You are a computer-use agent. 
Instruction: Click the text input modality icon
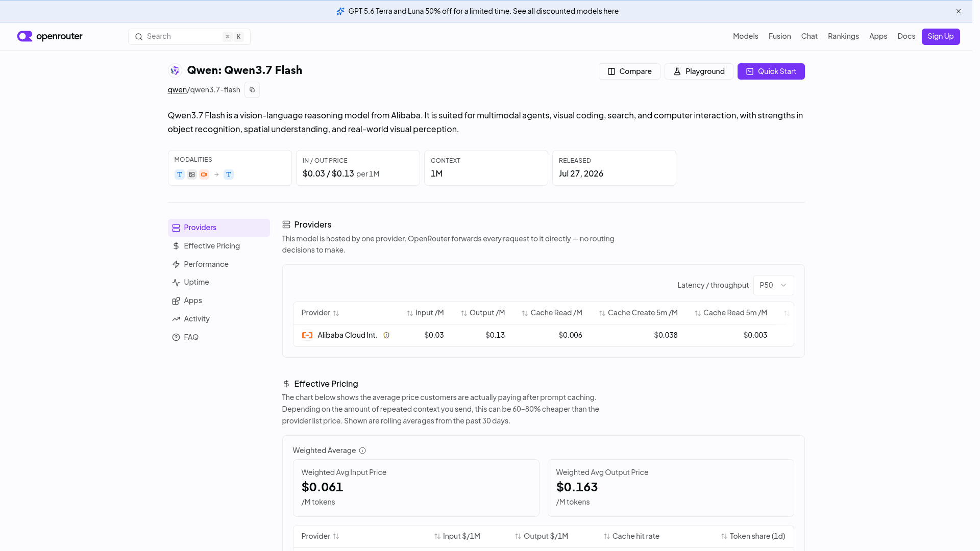tap(180, 174)
